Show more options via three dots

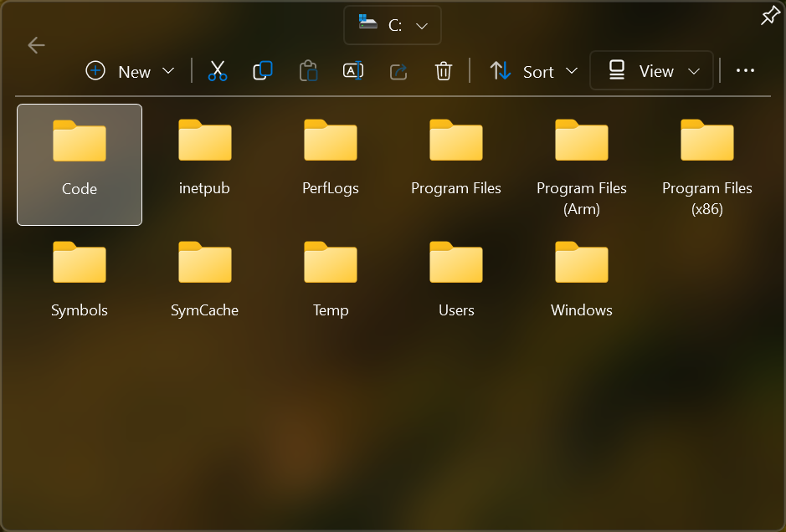pyautogui.click(x=745, y=70)
